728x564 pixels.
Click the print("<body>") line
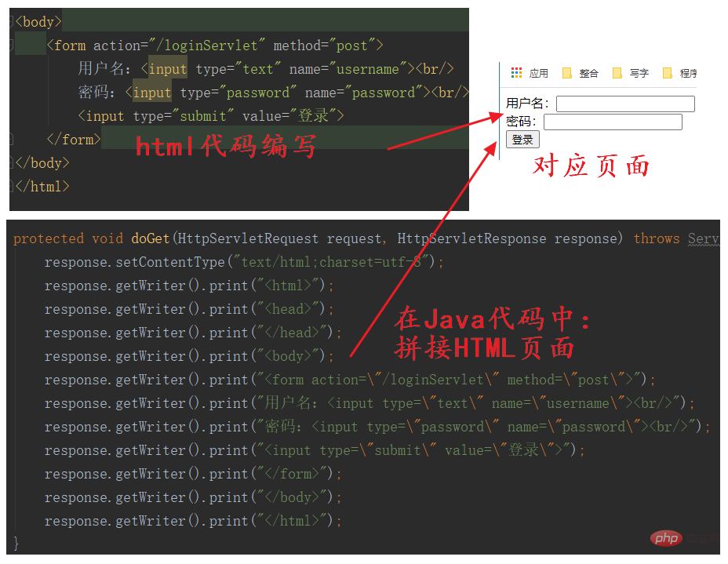[x=189, y=356]
